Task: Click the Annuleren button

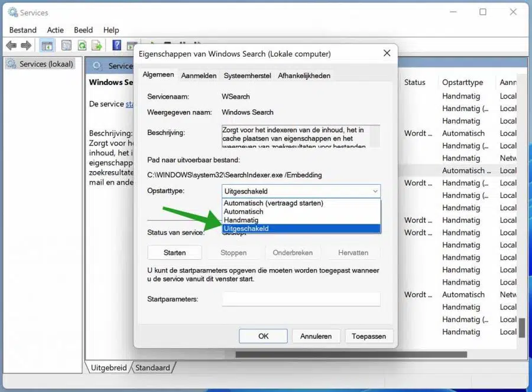Action: (316, 336)
